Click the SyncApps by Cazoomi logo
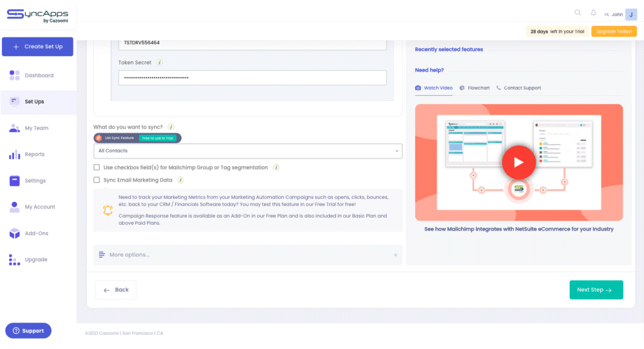This screenshot has width=644, height=349. 37,15
